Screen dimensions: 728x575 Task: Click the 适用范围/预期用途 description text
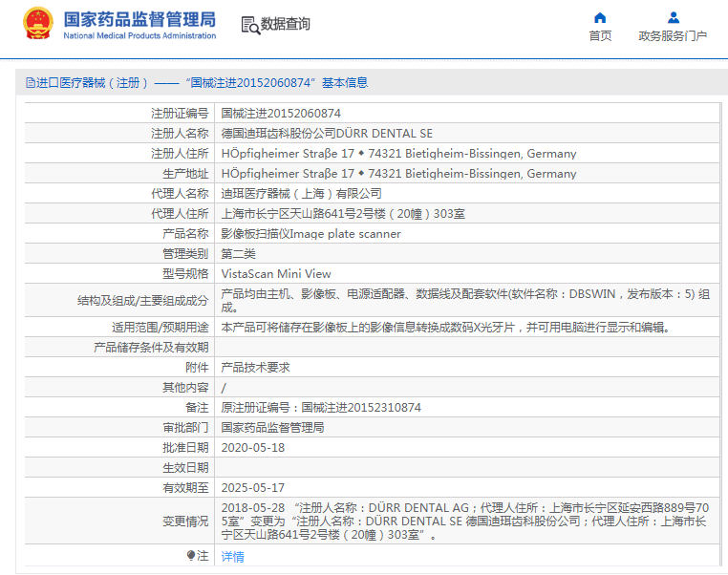(446, 328)
